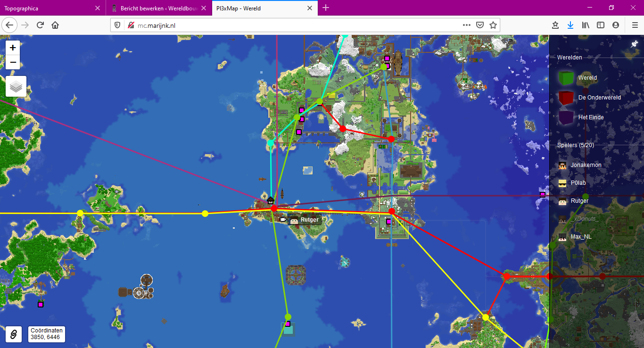This screenshot has width=644, height=348.
Task: Click the Rutger player marker on map
Action: pos(304,220)
